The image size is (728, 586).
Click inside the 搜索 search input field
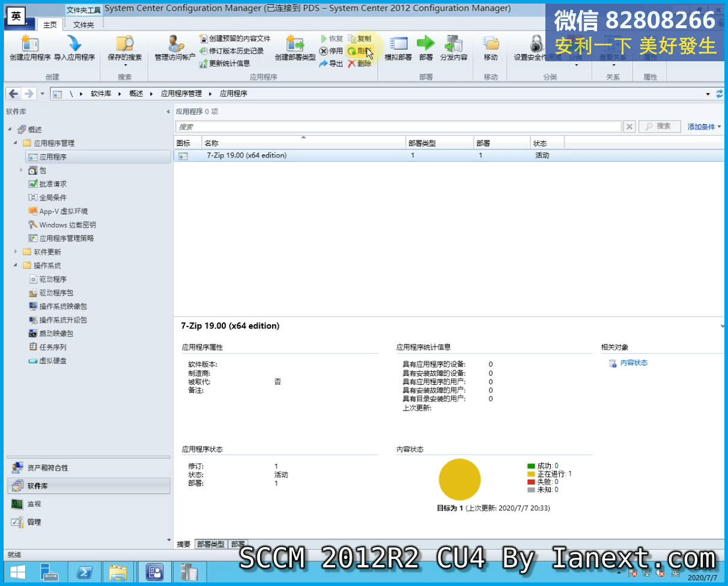(x=398, y=127)
